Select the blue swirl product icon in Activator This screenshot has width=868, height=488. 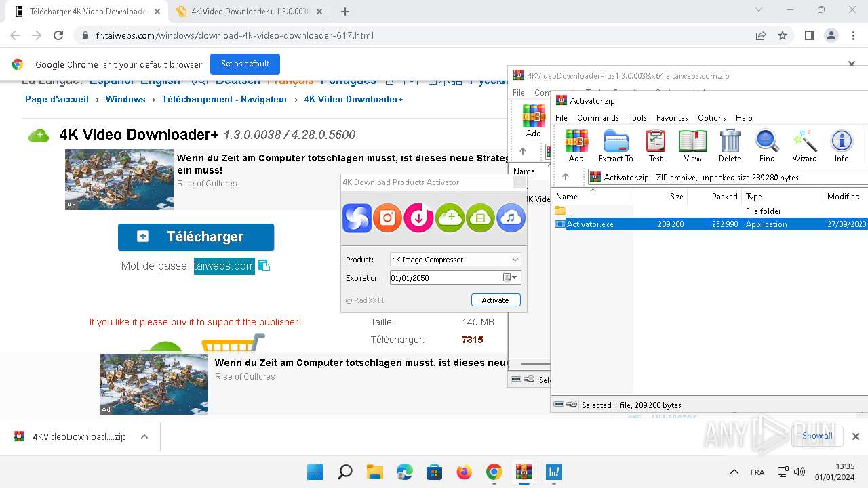point(357,218)
